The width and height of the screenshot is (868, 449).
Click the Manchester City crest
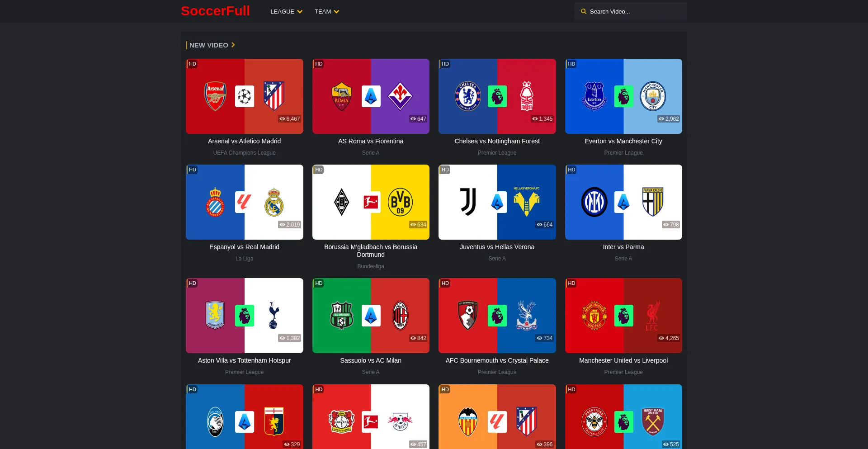tap(653, 96)
